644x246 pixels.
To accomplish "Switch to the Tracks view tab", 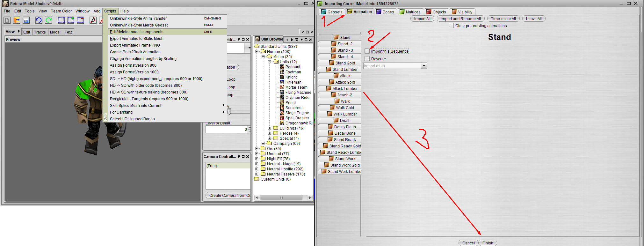I will (40, 32).
